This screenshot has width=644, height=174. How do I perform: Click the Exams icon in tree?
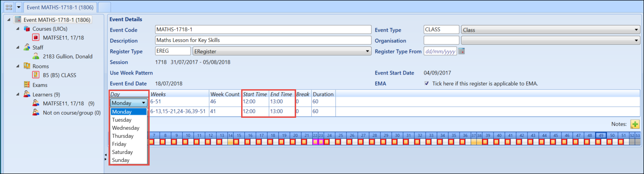(26, 85)
